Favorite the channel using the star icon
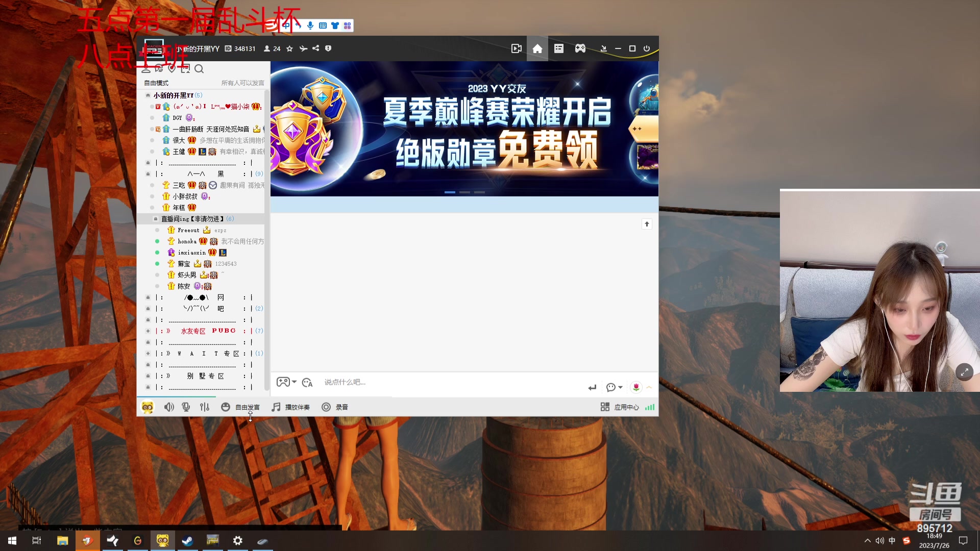 point(289,48)
